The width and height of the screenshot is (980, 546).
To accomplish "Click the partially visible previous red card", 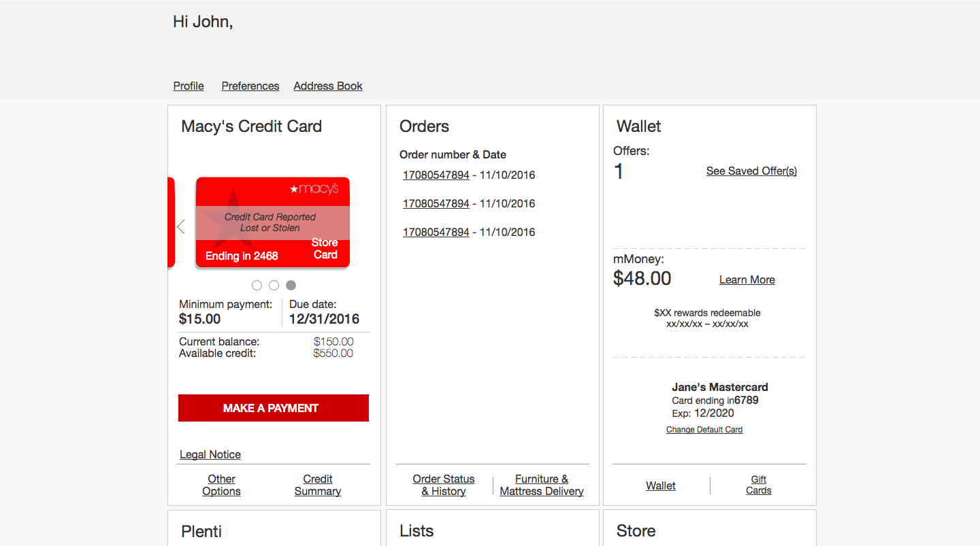I will 171,222.
